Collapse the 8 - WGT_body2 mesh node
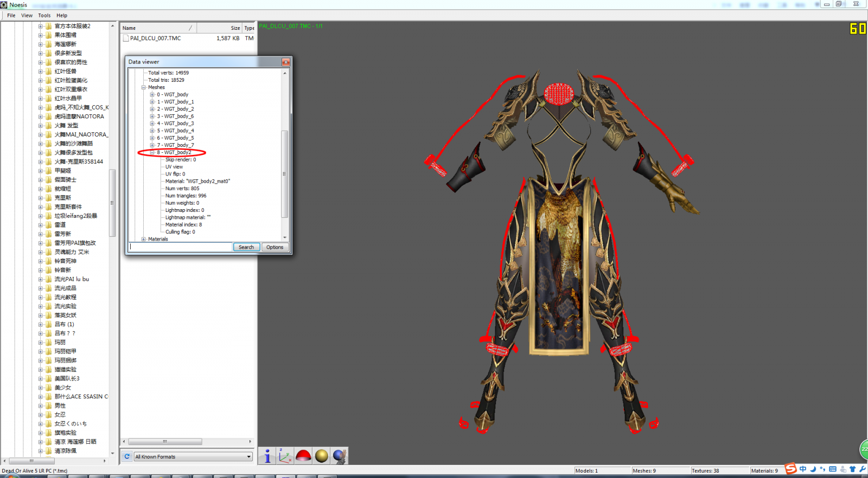 click(x=152, y=153)
